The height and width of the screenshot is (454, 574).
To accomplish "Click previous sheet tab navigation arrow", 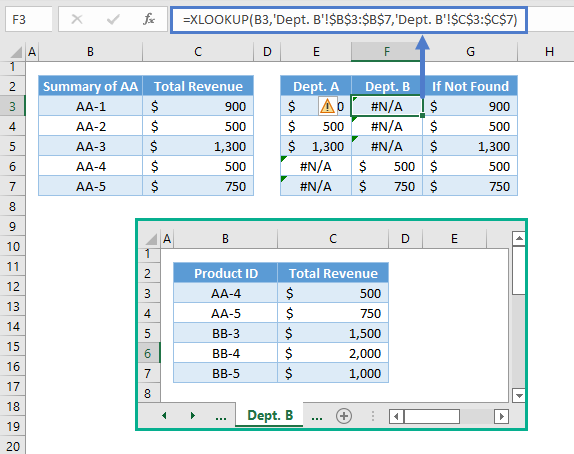I will 164,416.
